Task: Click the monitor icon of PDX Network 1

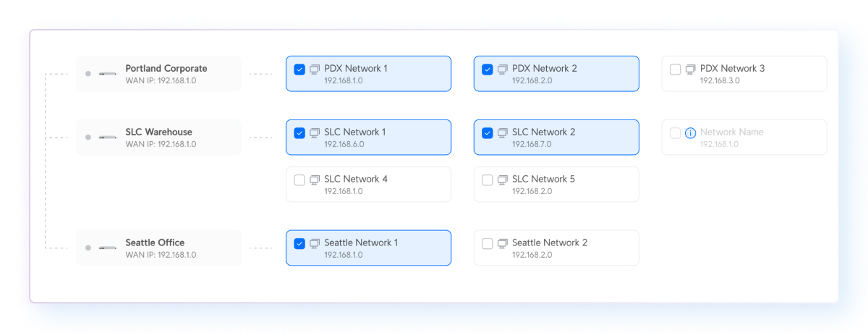Action: [315, 69]
